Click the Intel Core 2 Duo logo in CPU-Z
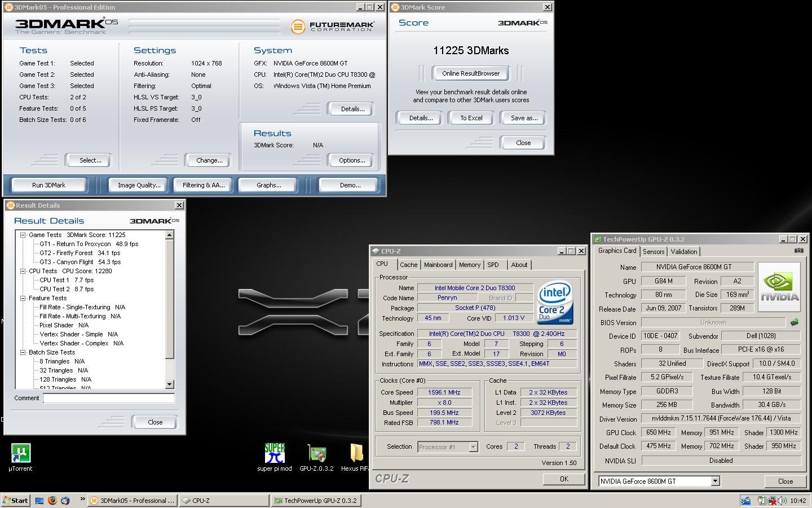812x508 pixels. point(555,303)
